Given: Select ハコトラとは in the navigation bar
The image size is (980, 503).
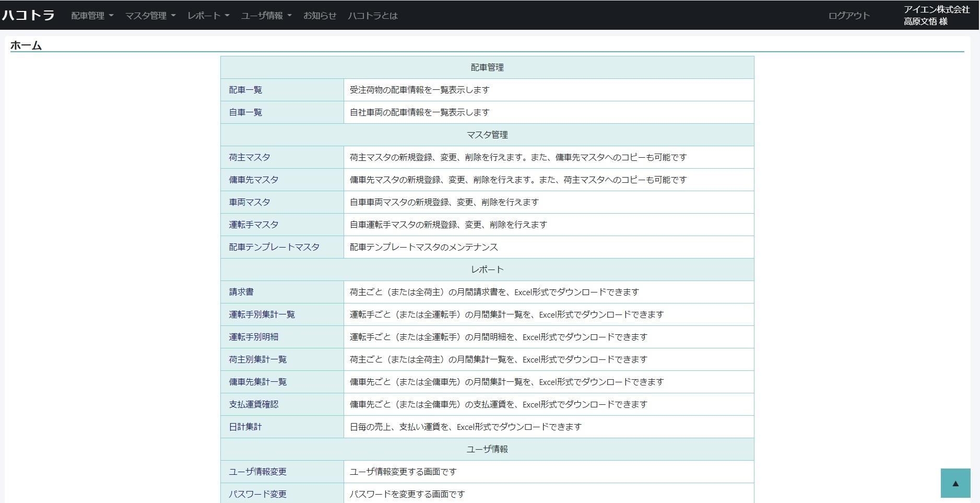Looking at the screenshot, I should pyautogui.click(x=372, y=16).
